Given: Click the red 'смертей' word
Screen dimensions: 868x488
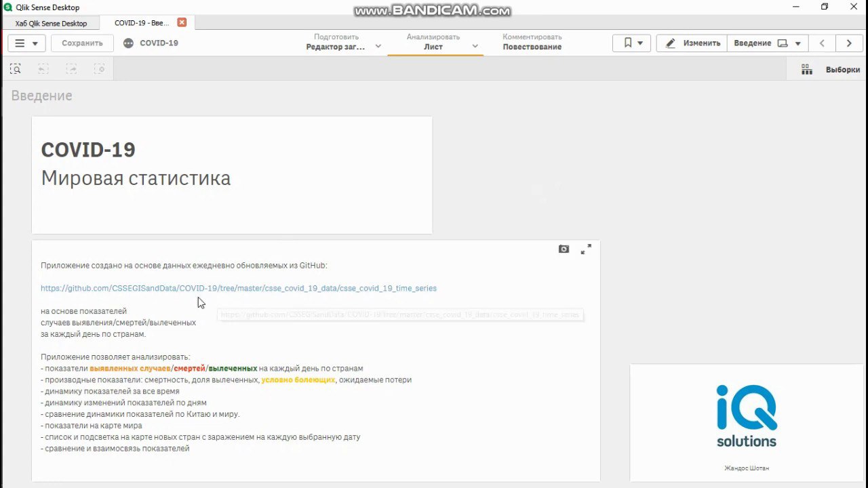Looking at the screenshot, I should pyautogui.click(x=189, y=368).
